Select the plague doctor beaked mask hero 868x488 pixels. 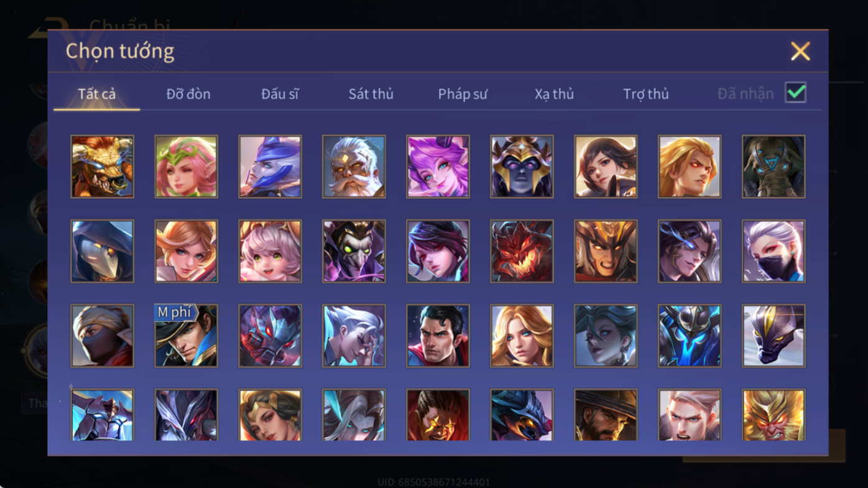(x=102, y=251)
